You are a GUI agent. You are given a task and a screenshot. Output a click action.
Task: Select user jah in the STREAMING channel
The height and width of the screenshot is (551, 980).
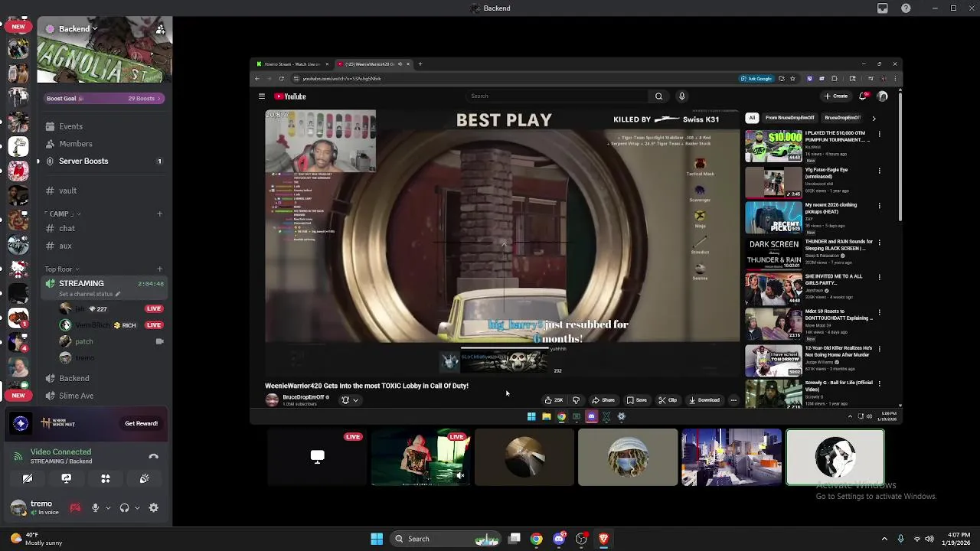point(111,308)
